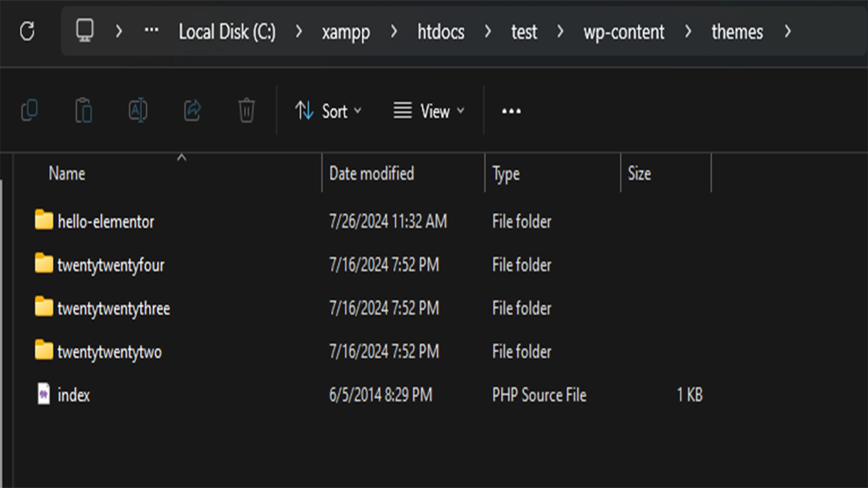The image size is (868, 488).
Task: Click date 7/26/2024 11:32 AM
Action: click(388, 222)
